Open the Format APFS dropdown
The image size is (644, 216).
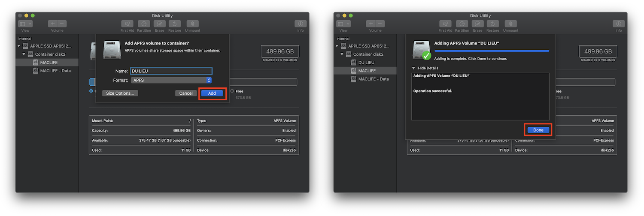tap(172, 80)
